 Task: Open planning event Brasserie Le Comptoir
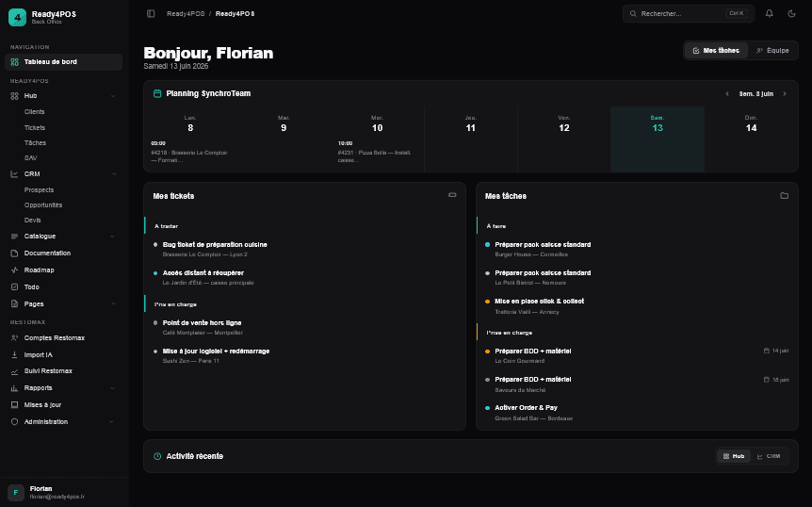coord(189,153)
